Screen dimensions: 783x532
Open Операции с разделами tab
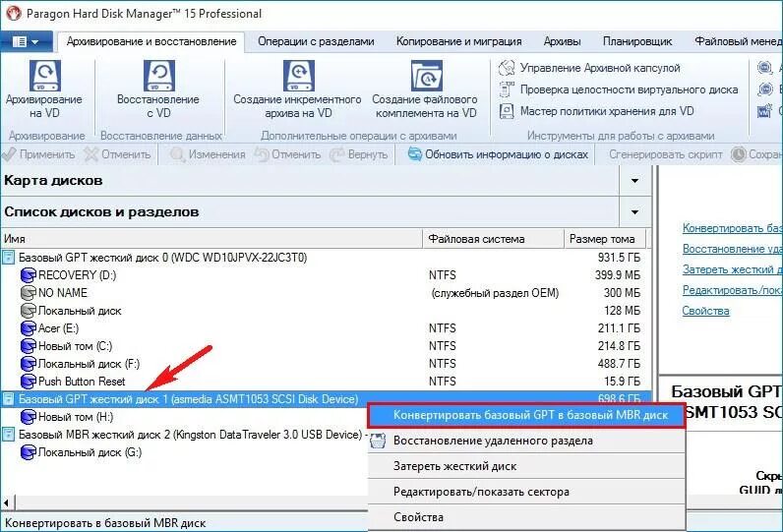[316, 41]
